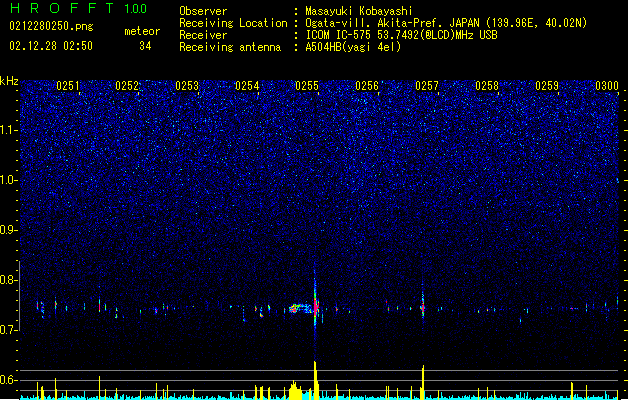Select the Ogata-vill. Akita-Pref. JAPAN location text
Screen dimensions: 629x400
(x=446, y=23)
